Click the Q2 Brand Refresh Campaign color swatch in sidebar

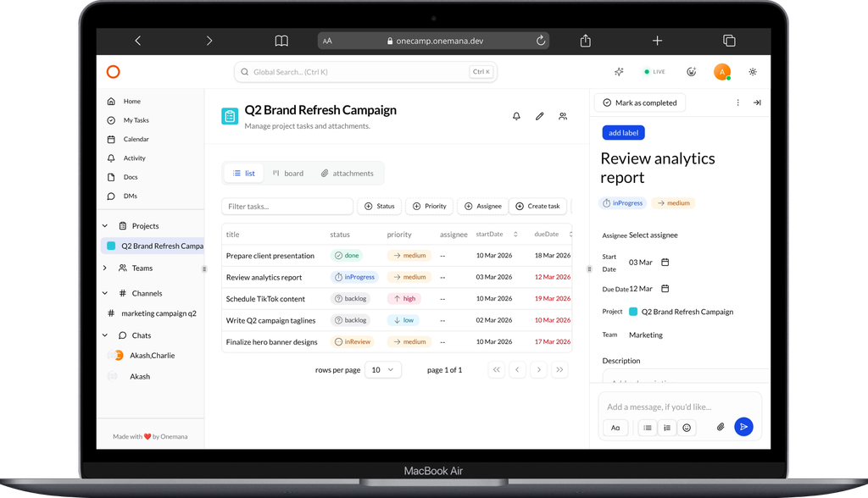point(110,246)
